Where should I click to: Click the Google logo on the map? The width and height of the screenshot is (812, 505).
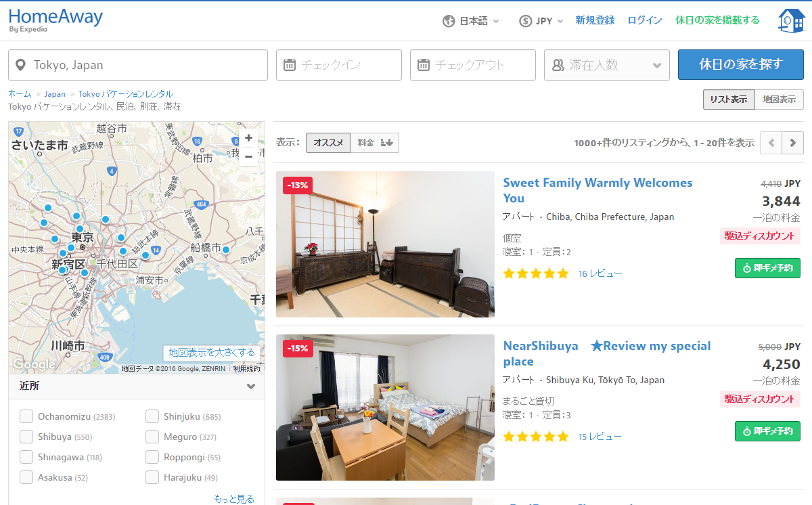point(34,365)
